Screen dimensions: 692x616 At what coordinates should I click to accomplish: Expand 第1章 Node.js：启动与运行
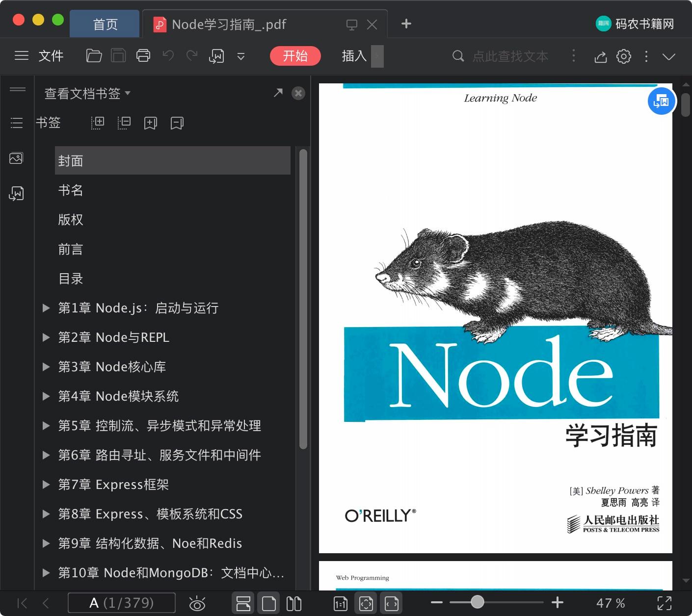46,308
